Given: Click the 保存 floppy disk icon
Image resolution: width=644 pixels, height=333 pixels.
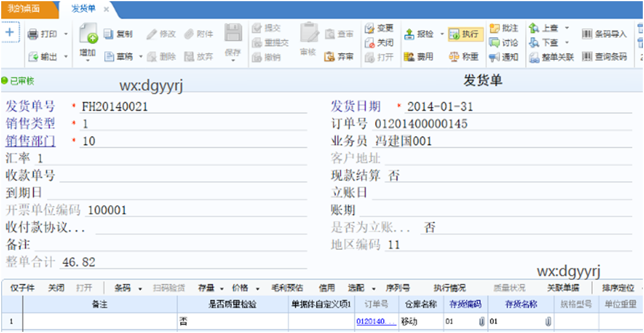Looking at the screenshot, I should [233, 33].
